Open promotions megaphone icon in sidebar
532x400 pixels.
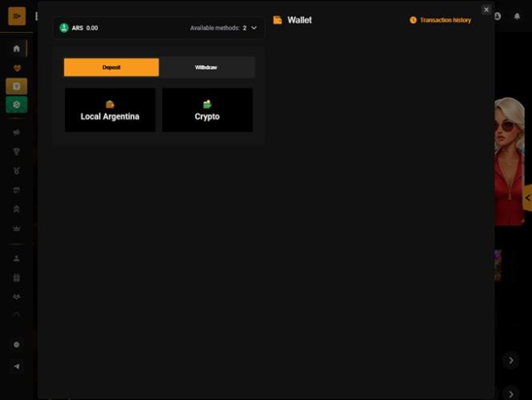(17, 132)
